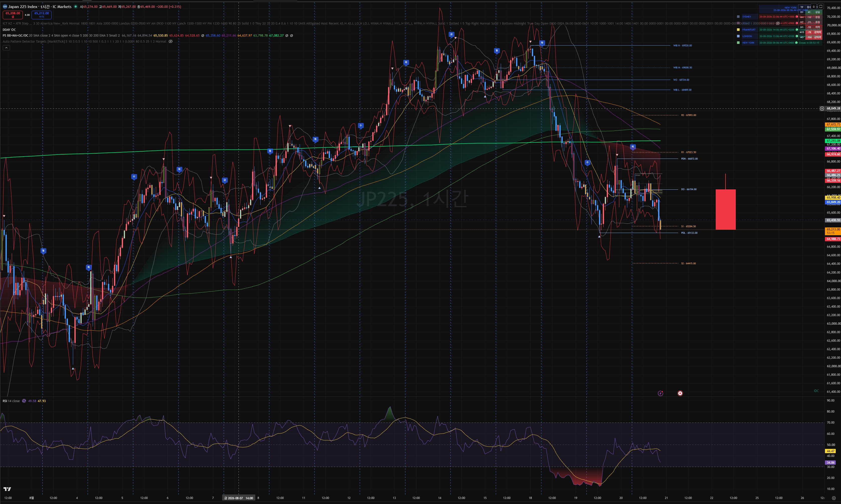Screen dimensions: 841x504
Task: Click the 'S1 - 65284.50' pivot label
Action: coord(688,226)
